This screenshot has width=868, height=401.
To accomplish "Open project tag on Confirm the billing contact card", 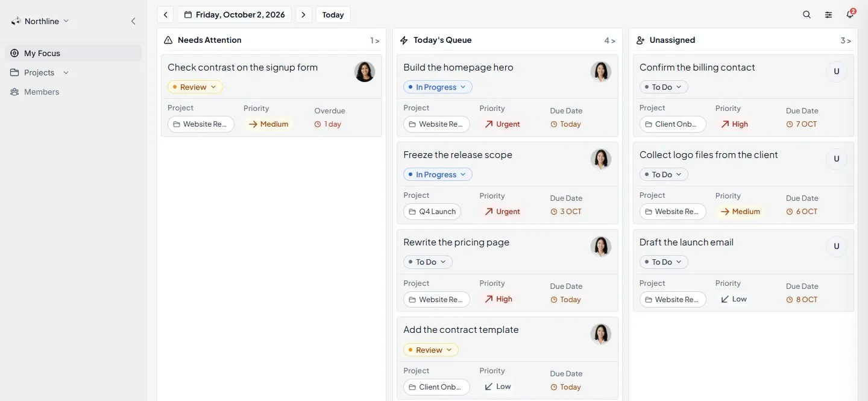I will [673, 124].
